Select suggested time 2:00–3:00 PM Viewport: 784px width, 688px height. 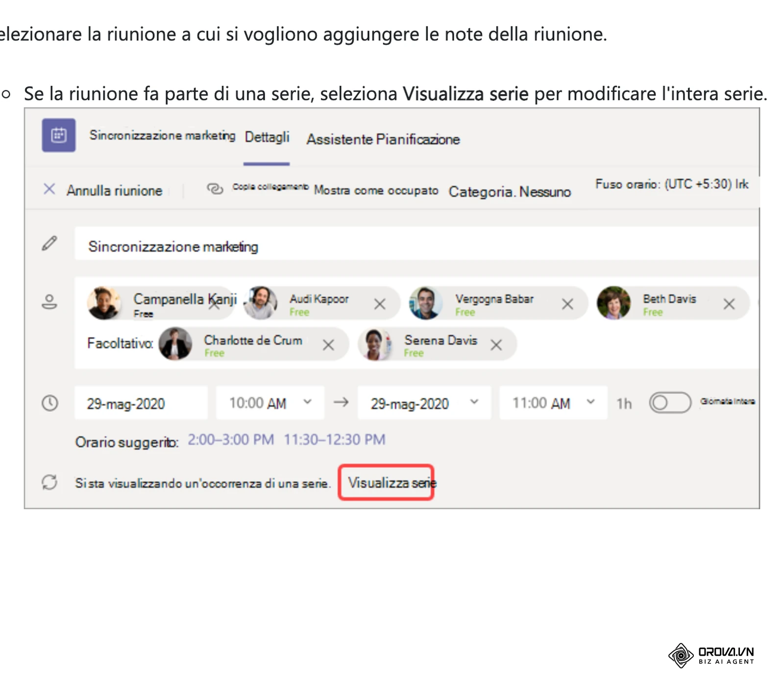231,440
